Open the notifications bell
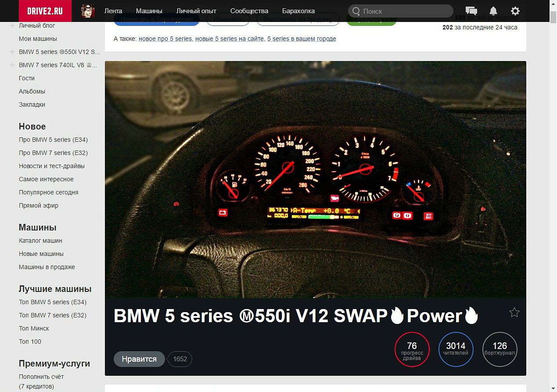The image size is (557, 392). [493, 11]
